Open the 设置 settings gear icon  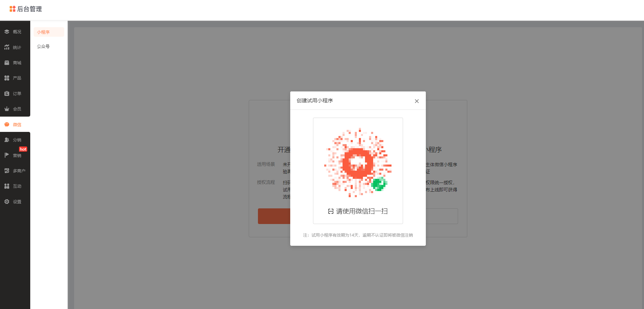click(7, 202)
